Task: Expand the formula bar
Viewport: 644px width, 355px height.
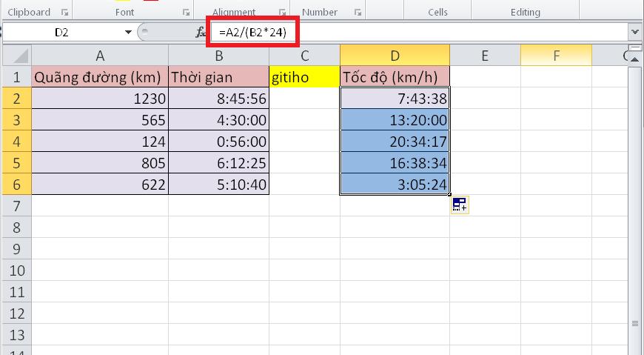Action: tap(635, 32)
